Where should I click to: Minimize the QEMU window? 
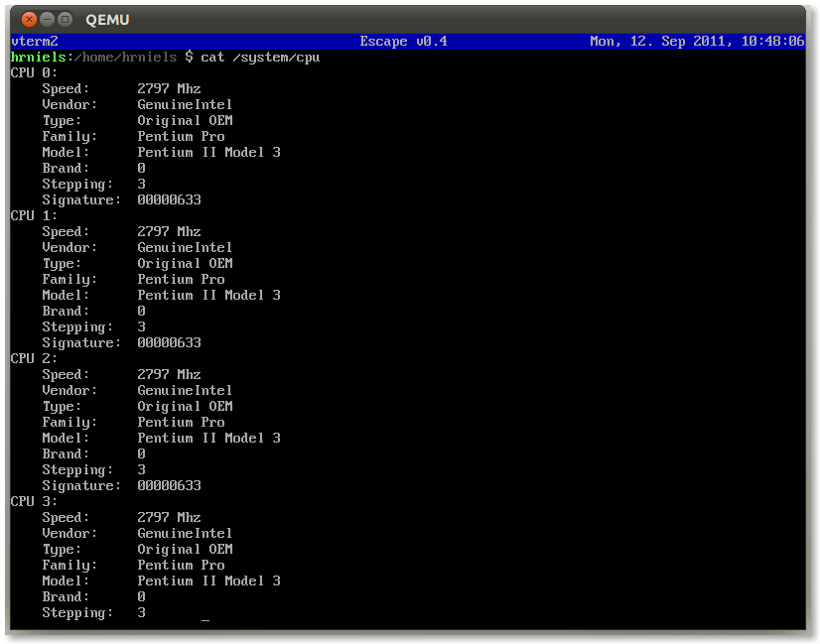point(47,20)
